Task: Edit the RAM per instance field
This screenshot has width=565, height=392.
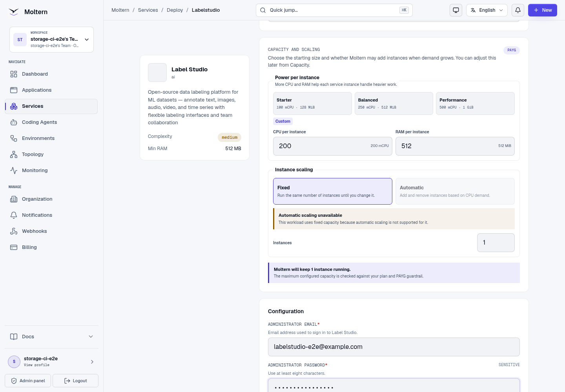Action: [455, 146]
